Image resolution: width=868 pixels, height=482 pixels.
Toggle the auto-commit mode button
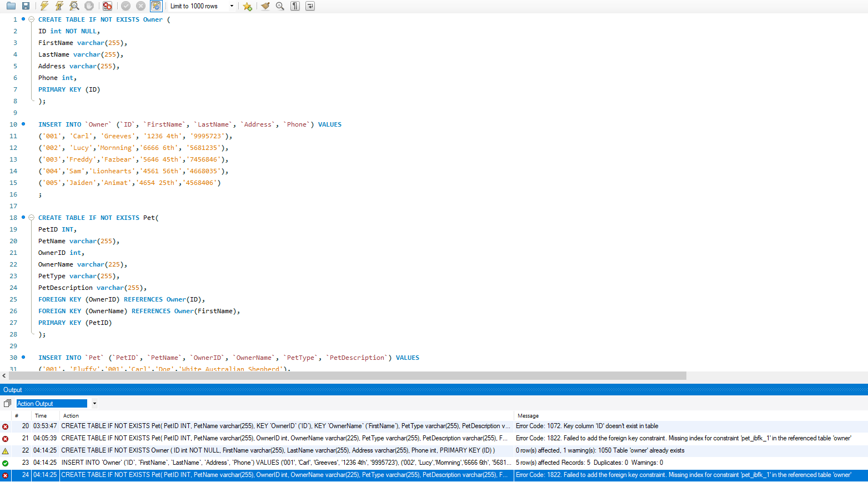pos(156,6)
